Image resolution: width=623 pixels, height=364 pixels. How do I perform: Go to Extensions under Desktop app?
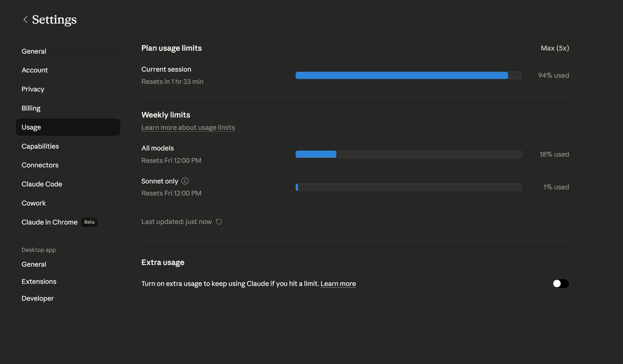pyautogui.click(x=39, y=282)
